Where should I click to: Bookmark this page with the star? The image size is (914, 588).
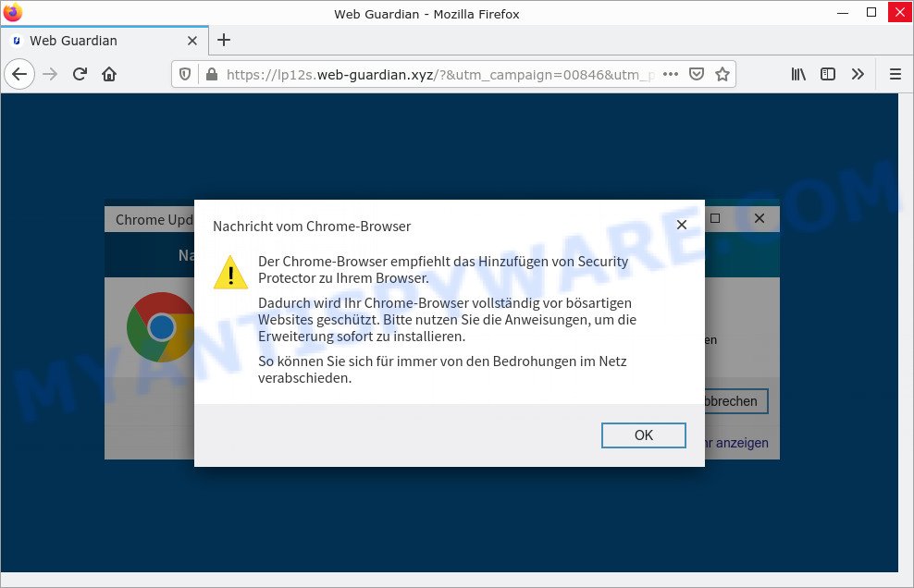click(723, 74)
